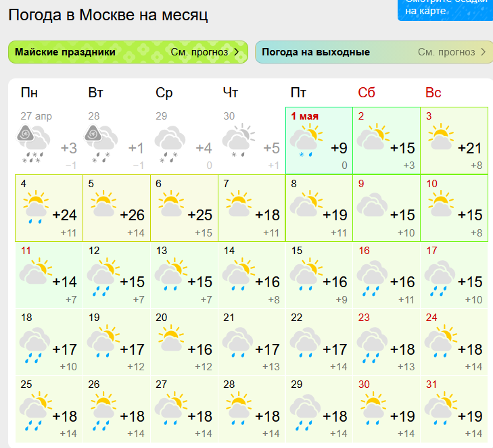
Task: Select the Сб weekday column header
Action: click(x=367, y=93)
